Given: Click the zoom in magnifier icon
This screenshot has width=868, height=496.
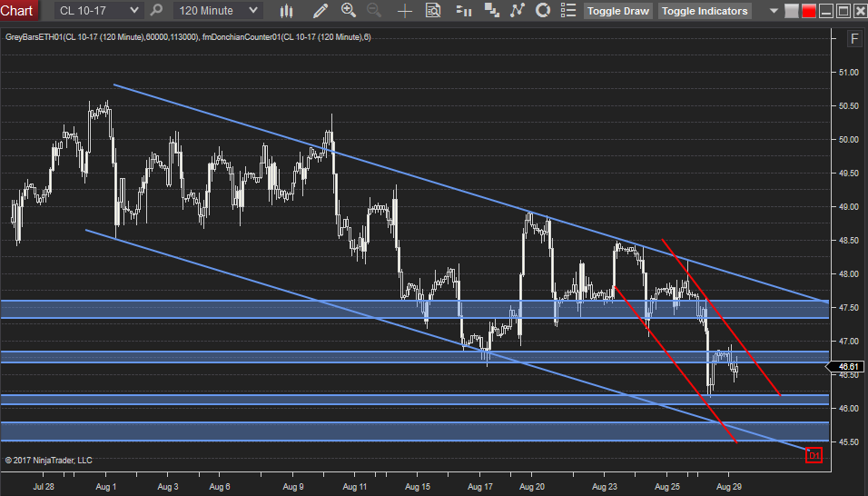Looking at the screenshot, I should point(348,10).
